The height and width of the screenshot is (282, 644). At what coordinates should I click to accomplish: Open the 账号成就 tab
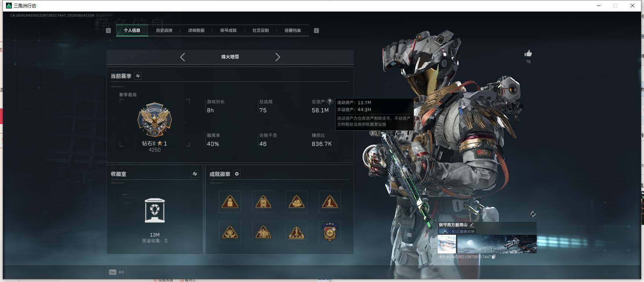click(229, 30)
